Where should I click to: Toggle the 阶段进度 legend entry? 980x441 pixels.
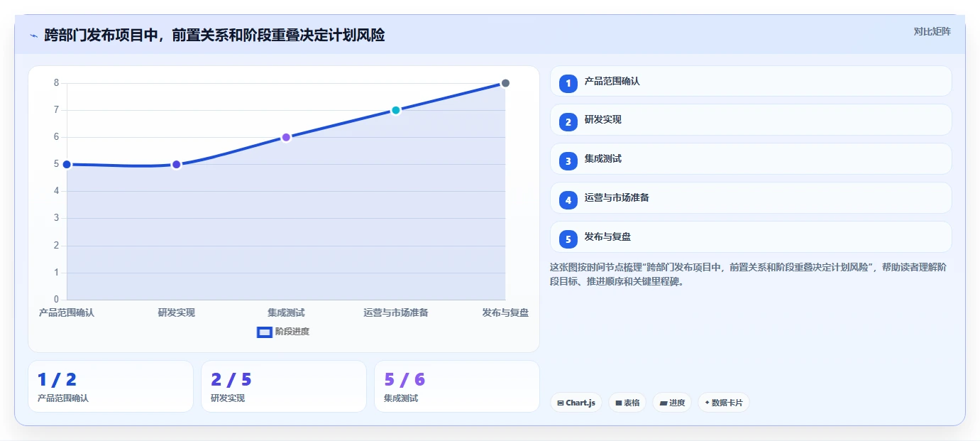283,332
